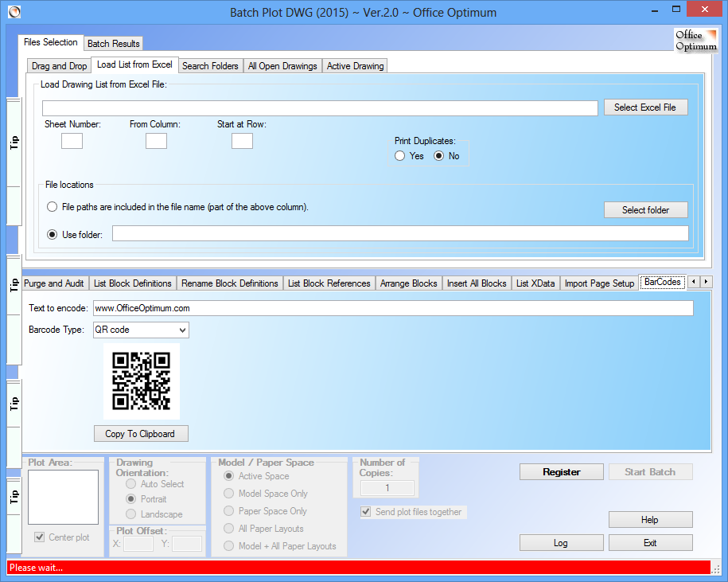Open the Load List from Excel tab
The width and height of the screenshot is (728, 582).
pos(134,64)
